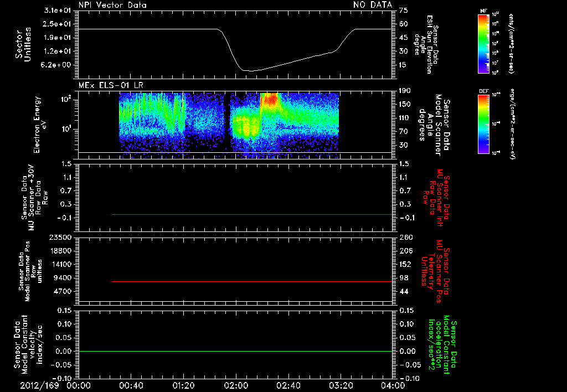Click the 14100 tick value

(60, 264)
